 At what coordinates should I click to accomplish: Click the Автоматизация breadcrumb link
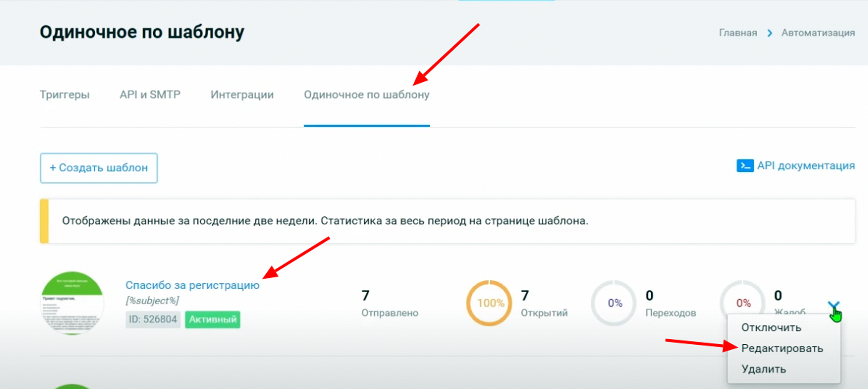[818, 33]
